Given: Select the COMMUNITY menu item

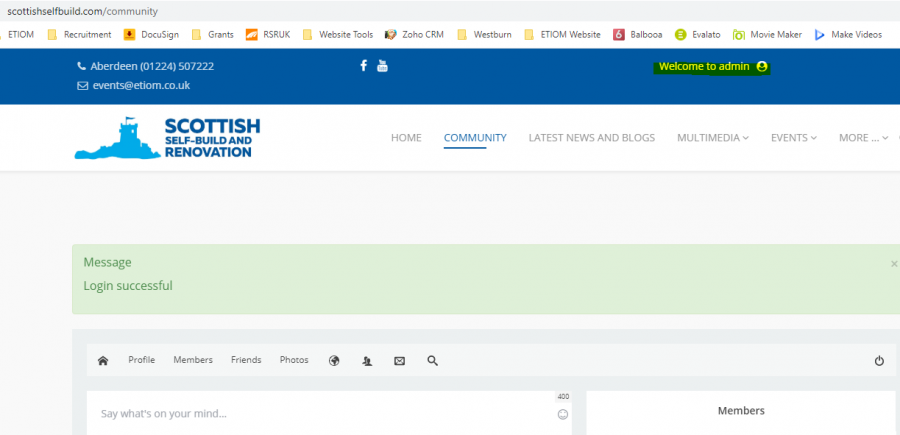Looking at the screenshot, I should 475,138.
